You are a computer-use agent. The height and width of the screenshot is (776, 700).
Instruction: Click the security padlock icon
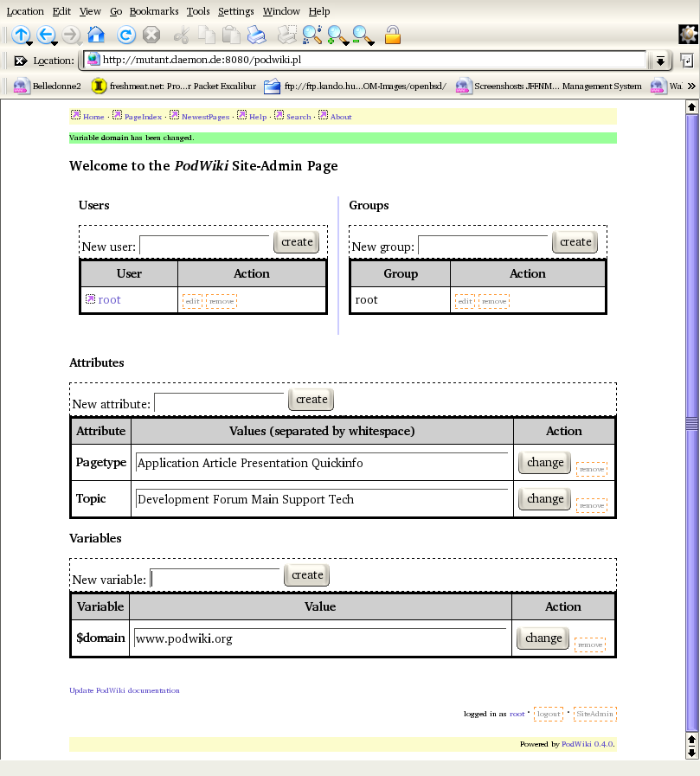(x=393, y=35)
